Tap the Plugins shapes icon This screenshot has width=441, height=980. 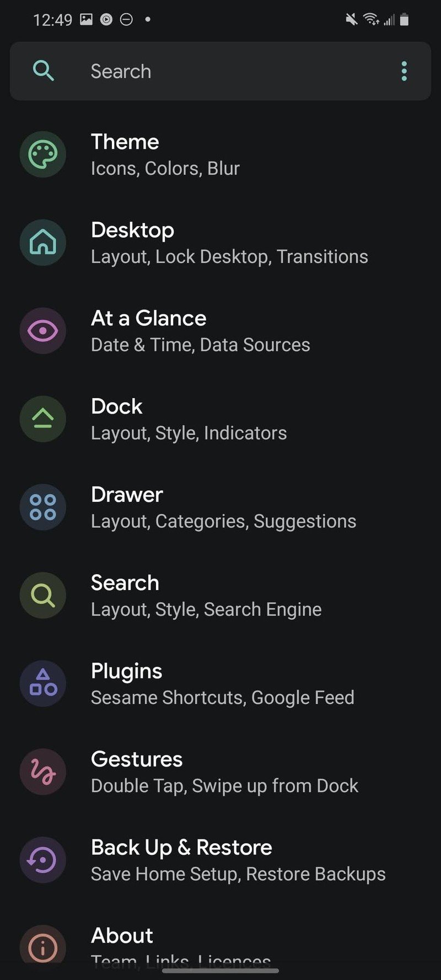coord(43,684)
